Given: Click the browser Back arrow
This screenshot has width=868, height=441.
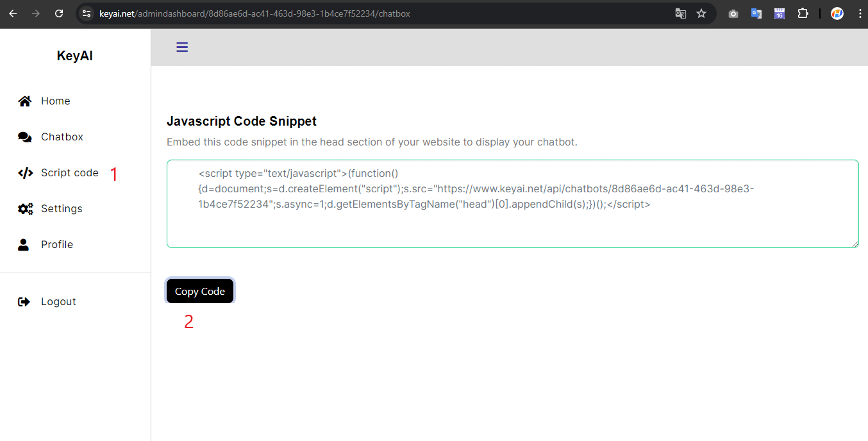Looking at the screenshot, I should coord(13,13).
